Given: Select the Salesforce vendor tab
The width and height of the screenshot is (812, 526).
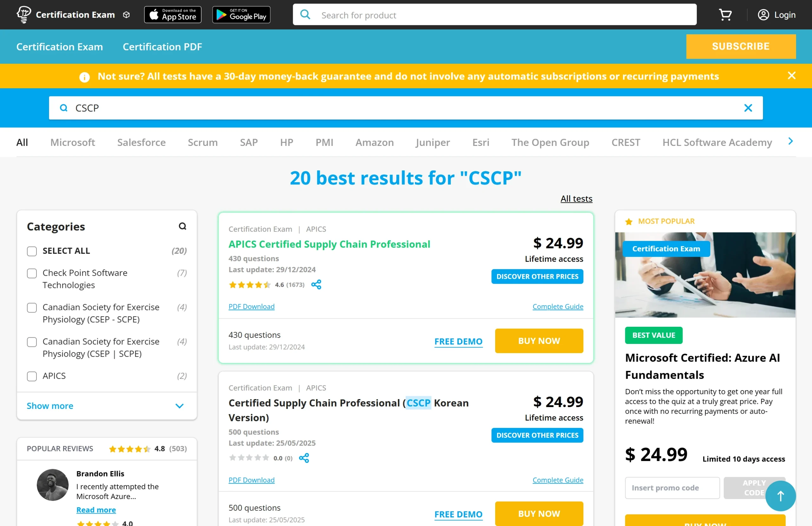Looking at the screenshot, I should point(141,142).
